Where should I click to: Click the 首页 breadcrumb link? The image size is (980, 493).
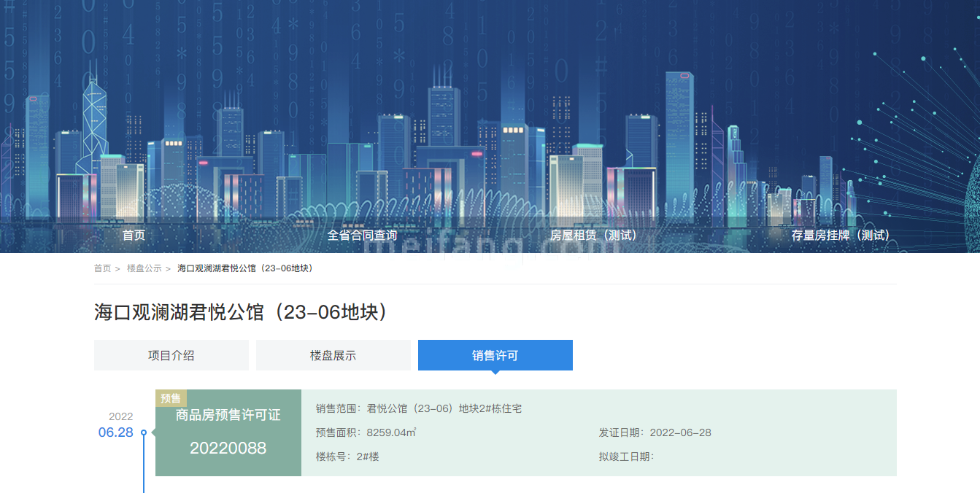(102, 268)
